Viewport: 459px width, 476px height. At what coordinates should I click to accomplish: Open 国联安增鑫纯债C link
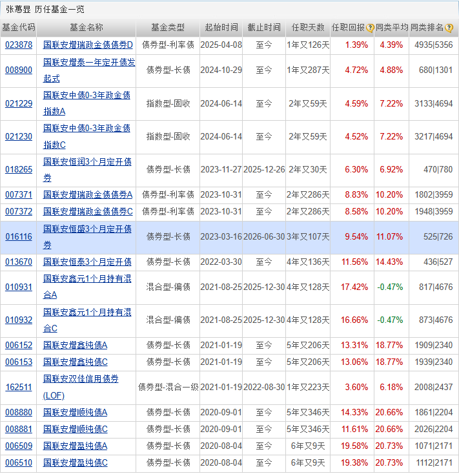point(76,362)
